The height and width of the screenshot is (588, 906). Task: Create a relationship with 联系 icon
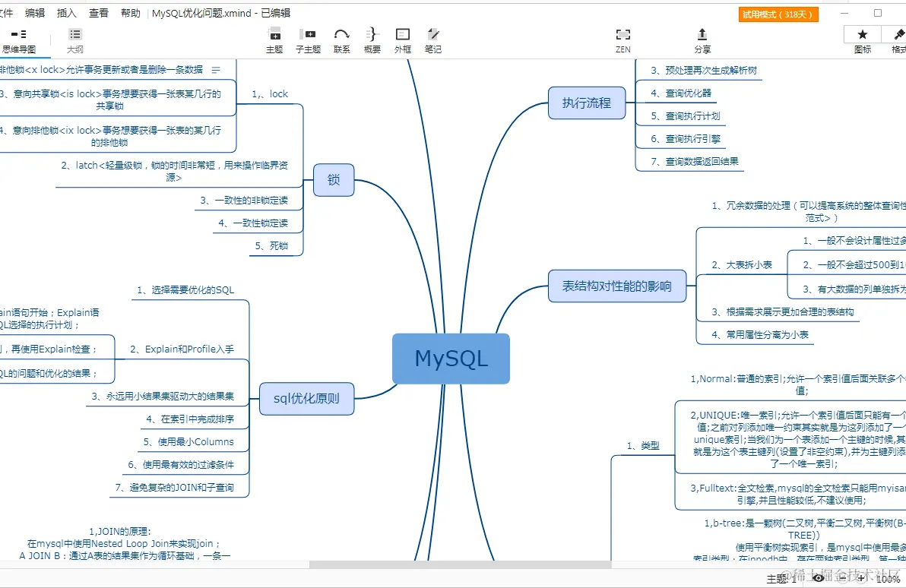(341, 38)
